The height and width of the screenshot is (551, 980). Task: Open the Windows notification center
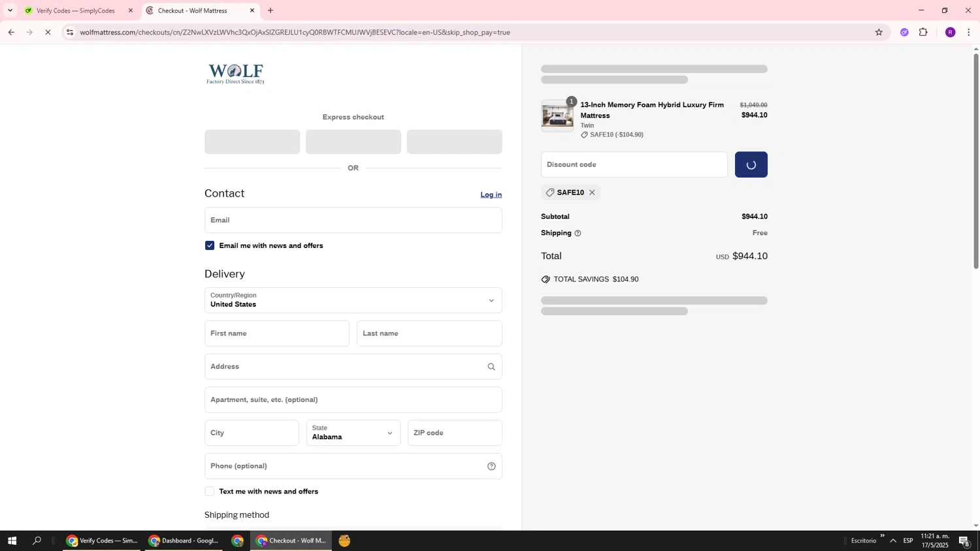[964, 541]
